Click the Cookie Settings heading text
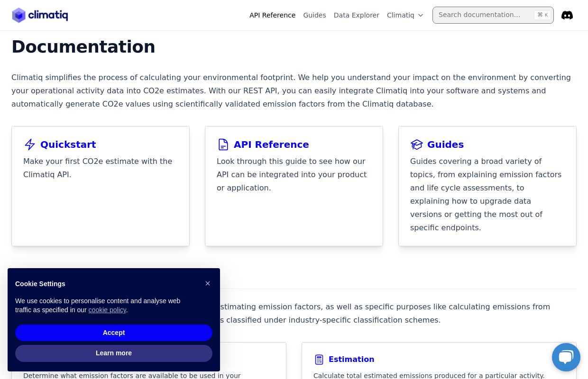 click(x=40, y=284)
